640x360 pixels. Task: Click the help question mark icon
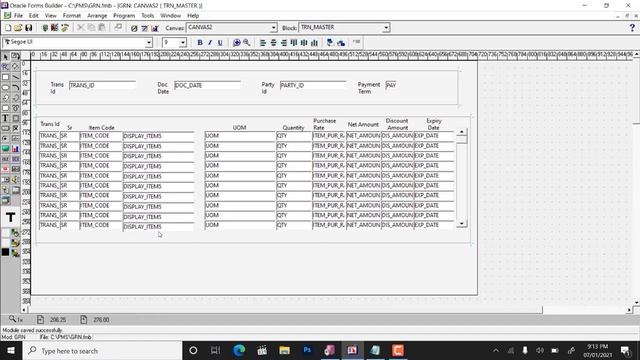tap(632, 28)
